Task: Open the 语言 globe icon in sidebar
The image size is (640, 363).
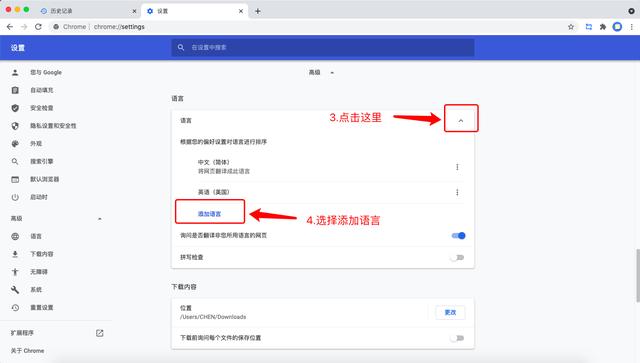Action: 15,236
